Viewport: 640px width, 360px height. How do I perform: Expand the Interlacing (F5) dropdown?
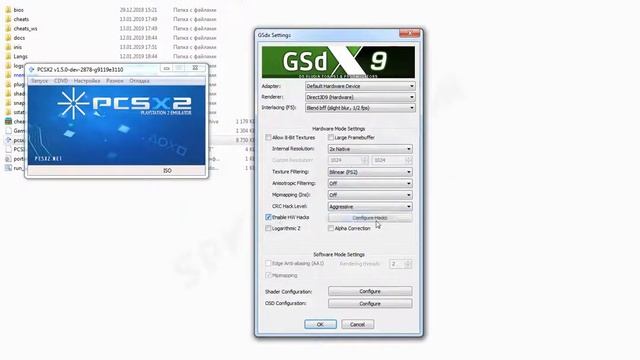pyautogui.click(x=360, y=108)
